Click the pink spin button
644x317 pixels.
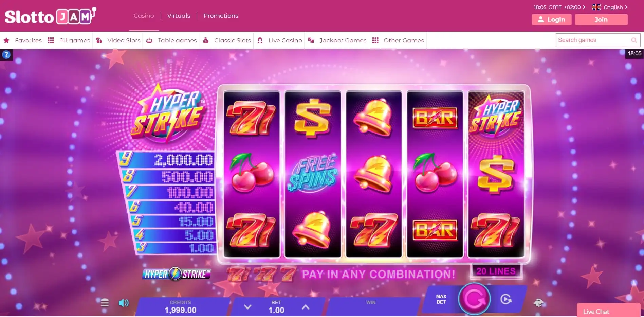tap(474, 299)
